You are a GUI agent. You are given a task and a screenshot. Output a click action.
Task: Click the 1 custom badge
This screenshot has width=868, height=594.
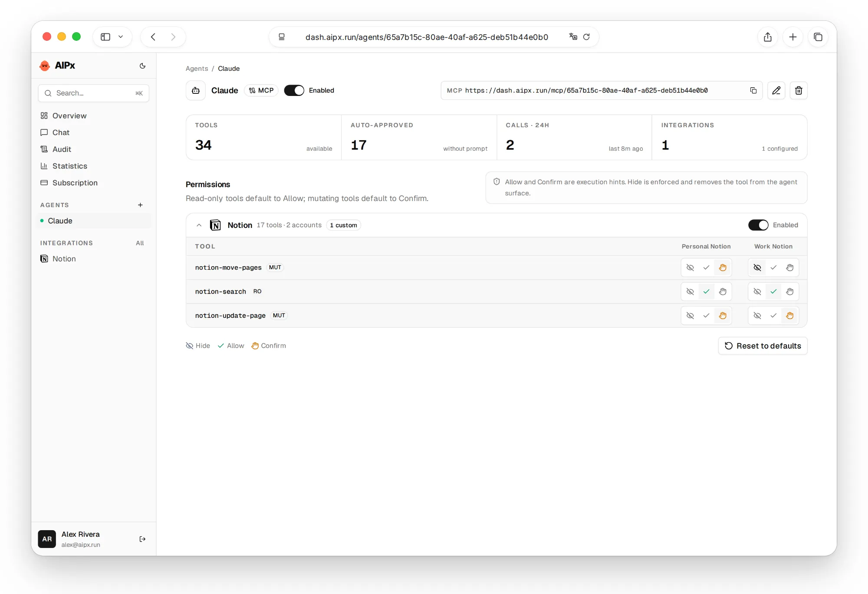[343, 225]
